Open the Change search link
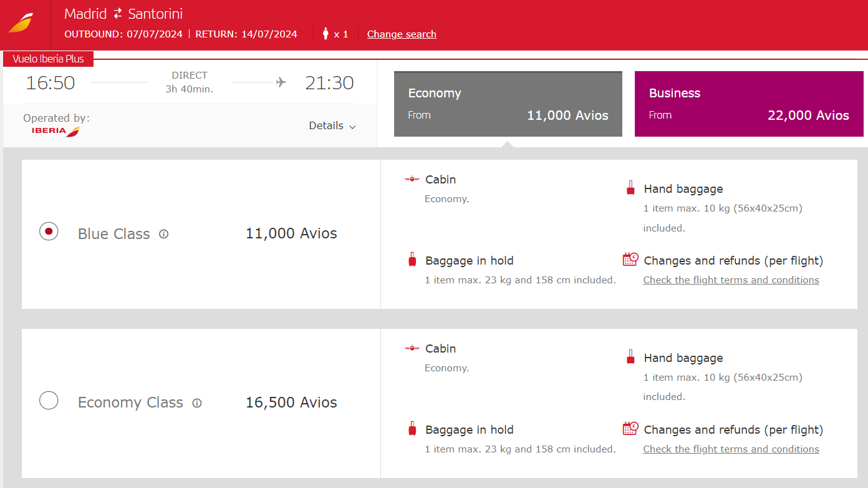 point(402,34)
